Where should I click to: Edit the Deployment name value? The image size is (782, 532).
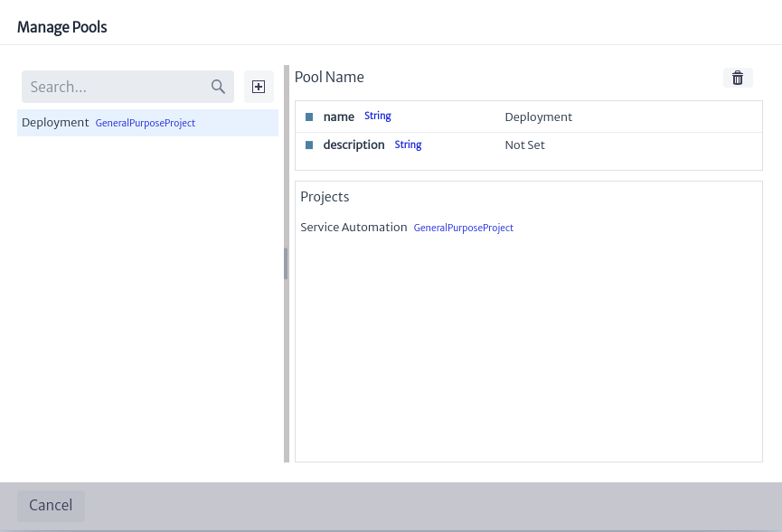tap(539, 117)
